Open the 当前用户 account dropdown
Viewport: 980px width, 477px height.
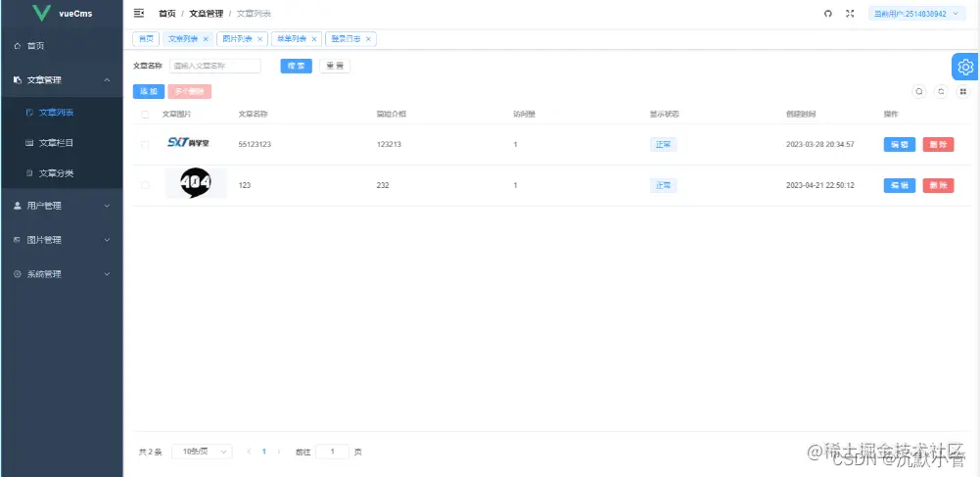click(x=917, y=14)
